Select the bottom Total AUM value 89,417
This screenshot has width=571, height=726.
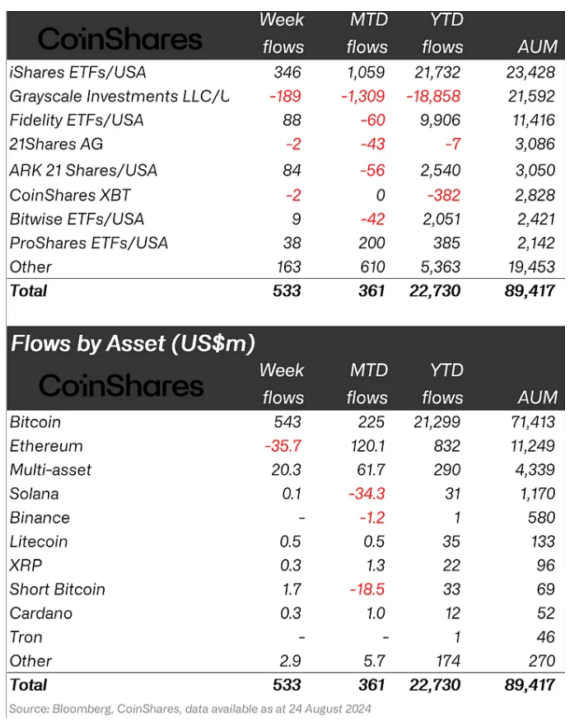point(530,685)
